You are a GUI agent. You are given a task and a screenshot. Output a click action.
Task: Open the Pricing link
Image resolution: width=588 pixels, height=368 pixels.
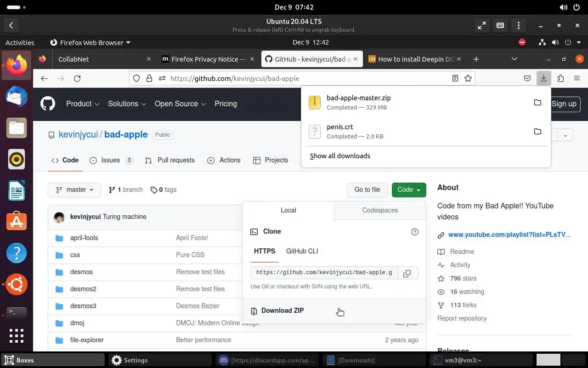pos(226,104)
